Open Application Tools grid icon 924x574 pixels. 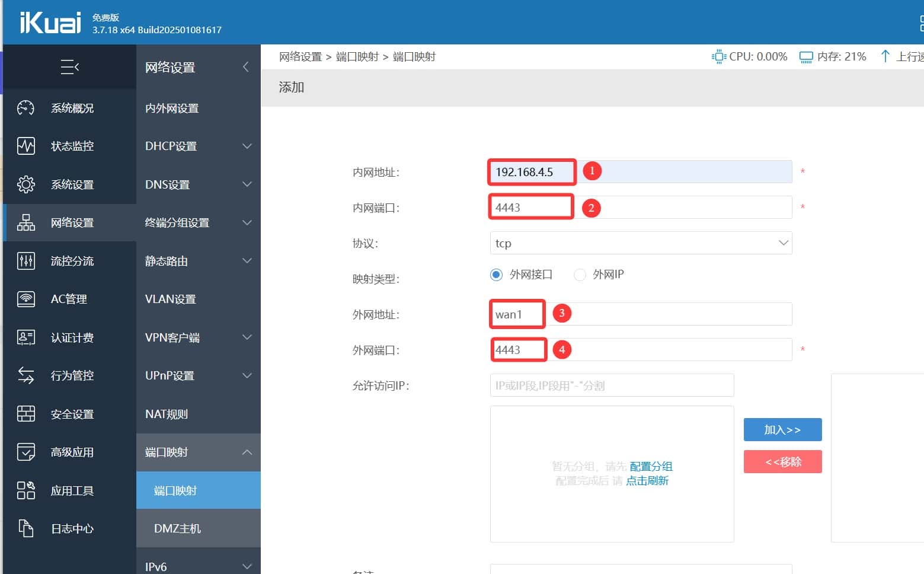point(25,490)
